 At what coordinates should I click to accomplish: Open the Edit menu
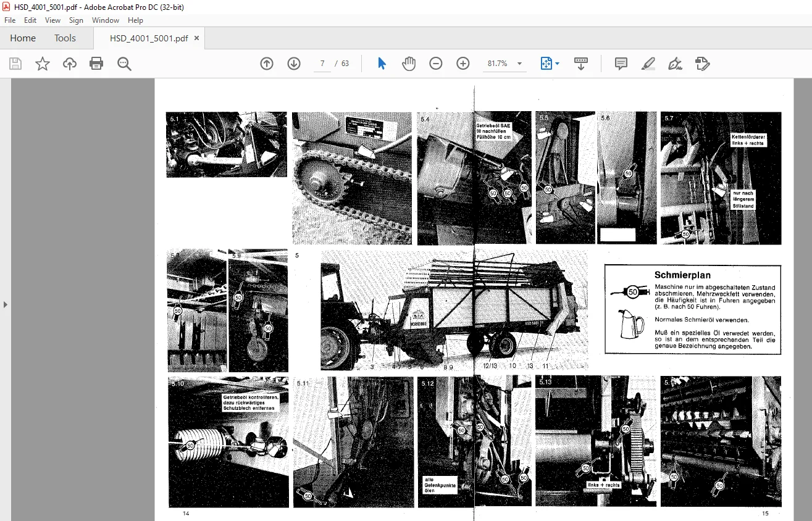[30, 20]
